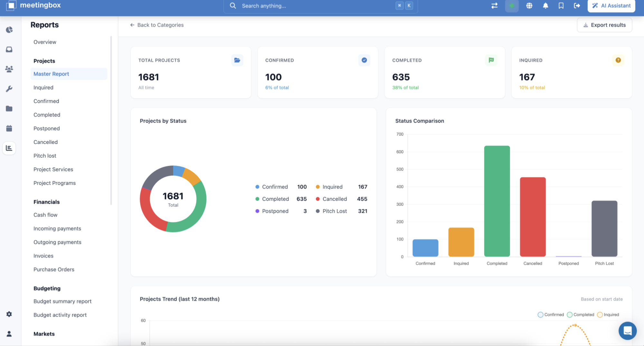
Task: Open the Invoices report
Action: 43,256
